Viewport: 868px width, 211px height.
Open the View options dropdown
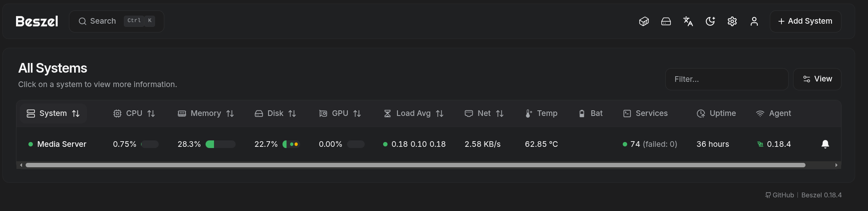817,79
